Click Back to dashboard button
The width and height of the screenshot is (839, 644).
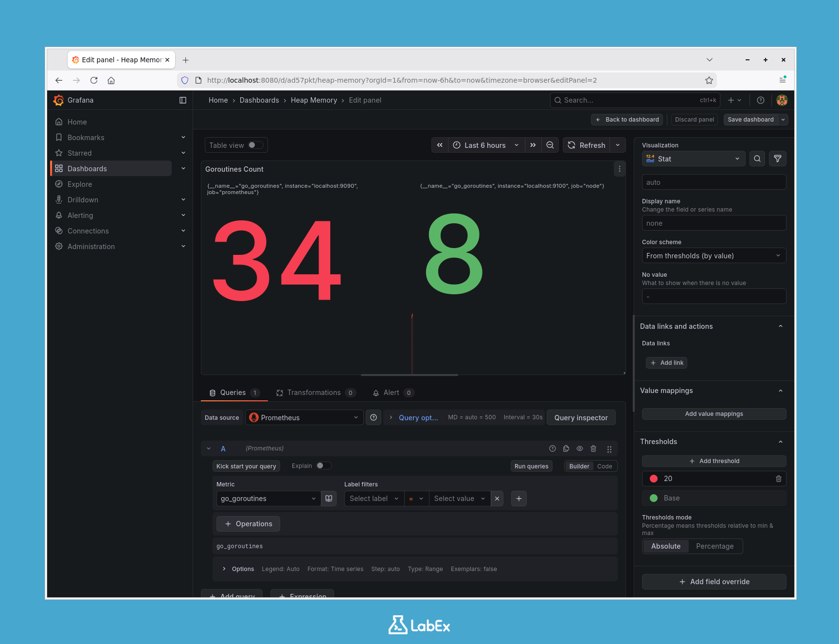[x=627, y=120]
